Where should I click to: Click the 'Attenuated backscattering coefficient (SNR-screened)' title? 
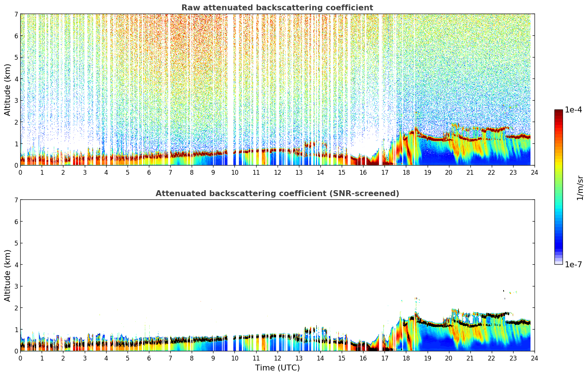[277, 194]
